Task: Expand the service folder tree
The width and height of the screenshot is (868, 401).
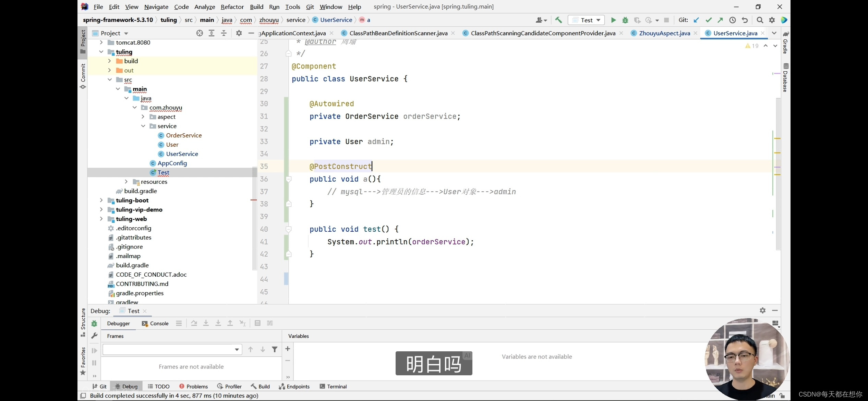Action: click(x=143, y=125)
